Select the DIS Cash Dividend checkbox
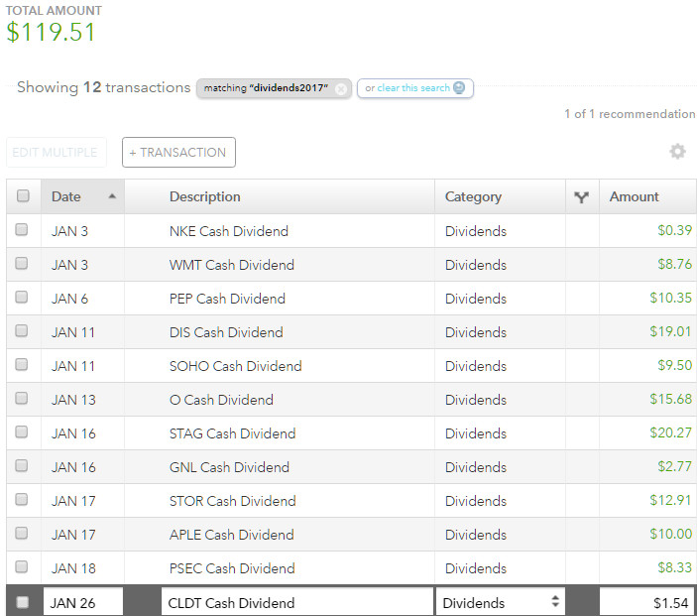This screenshot has width=697, height=616. pos(22,331)
